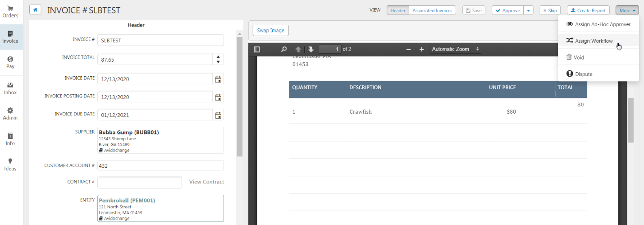Click the Create Report button
644x225 pixels.
tap(588, 10)
